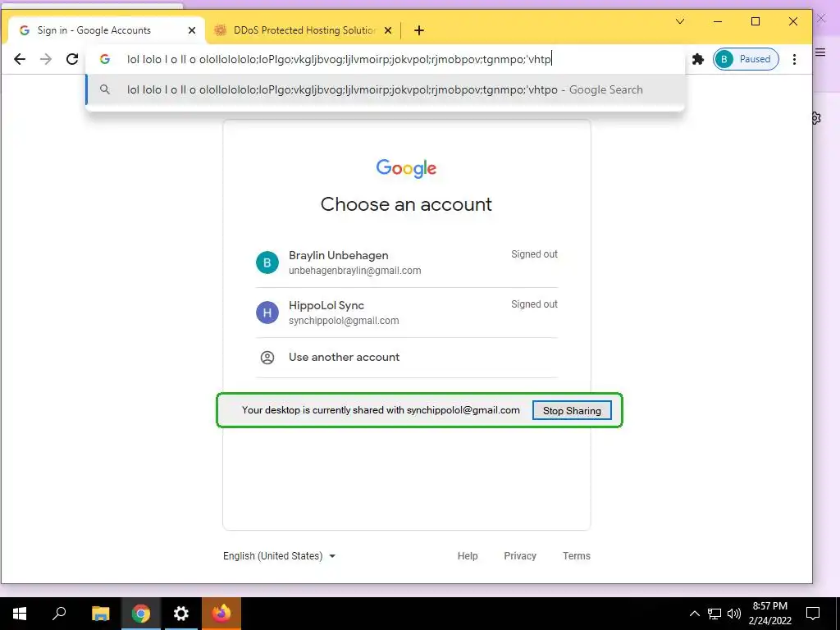Switch to the DDoS Protected Hosting tab
The height and width of the screenshot is (630, 840).
pos(304,30)
